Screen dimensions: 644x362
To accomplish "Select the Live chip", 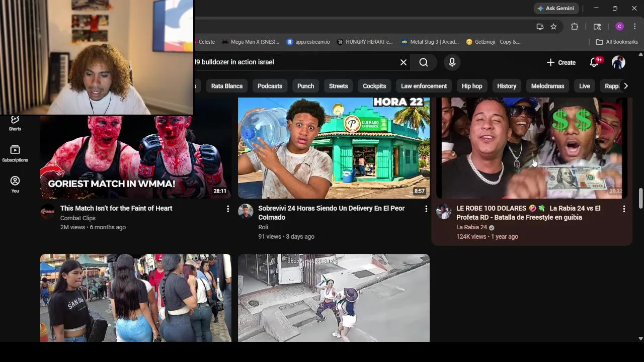I will click(584, 86).
